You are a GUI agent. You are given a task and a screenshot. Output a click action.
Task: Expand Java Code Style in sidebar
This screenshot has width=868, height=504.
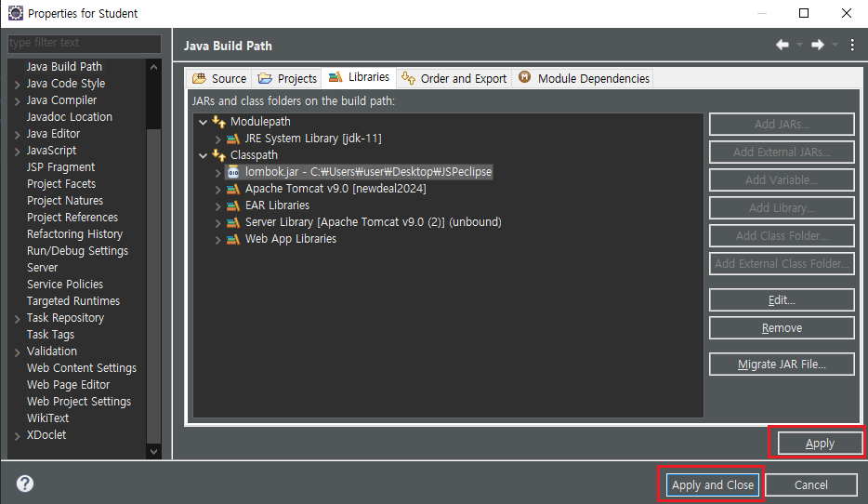tap(17, 85)
